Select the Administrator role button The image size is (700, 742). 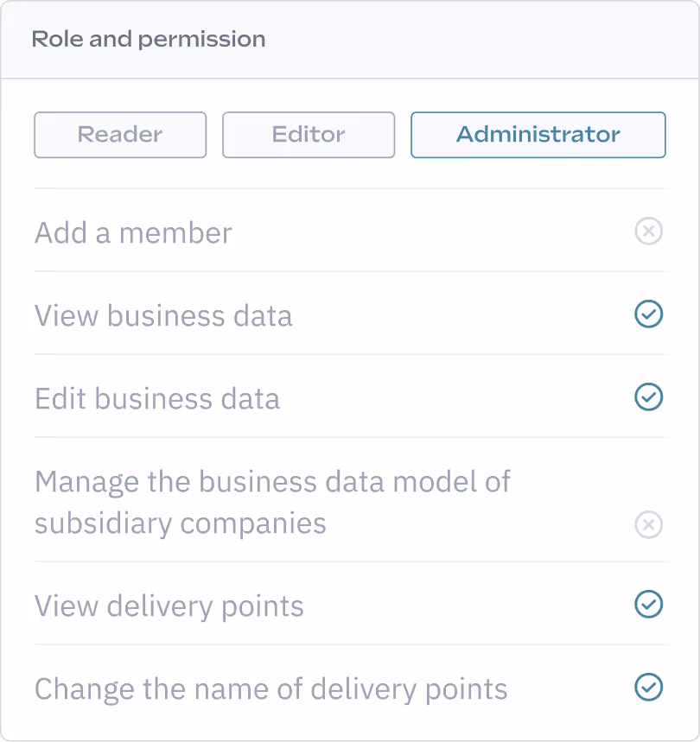(537, 135)
